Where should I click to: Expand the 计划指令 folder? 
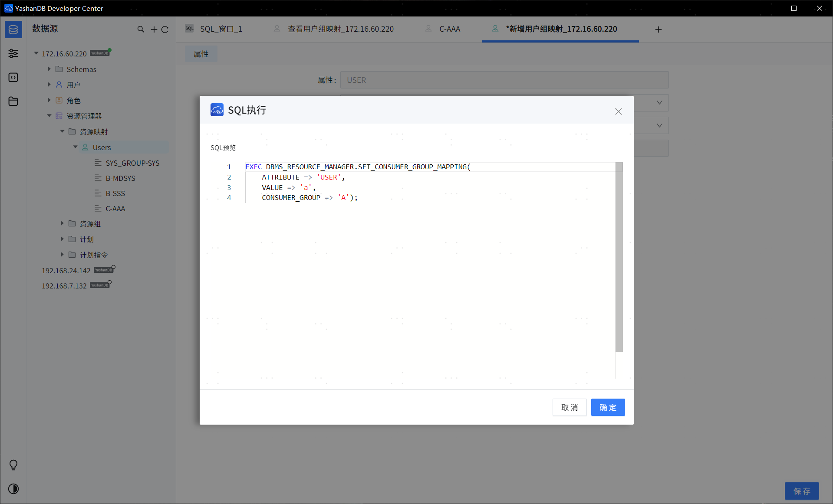click(x=62, y=255)
